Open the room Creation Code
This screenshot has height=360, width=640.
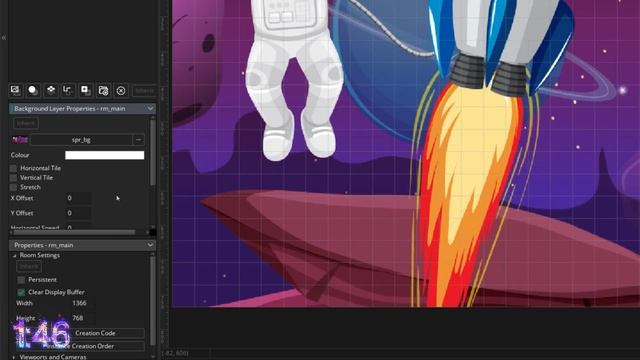coord(95,333)
